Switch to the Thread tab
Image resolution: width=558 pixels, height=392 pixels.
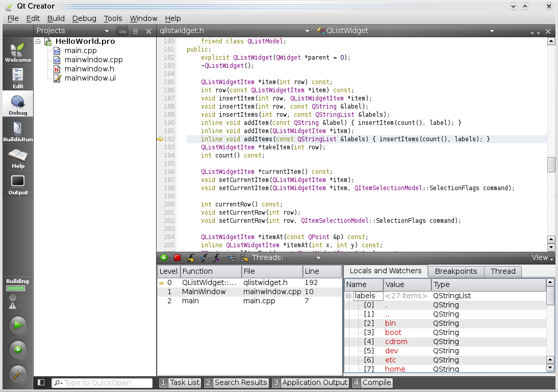coord(503,271)
